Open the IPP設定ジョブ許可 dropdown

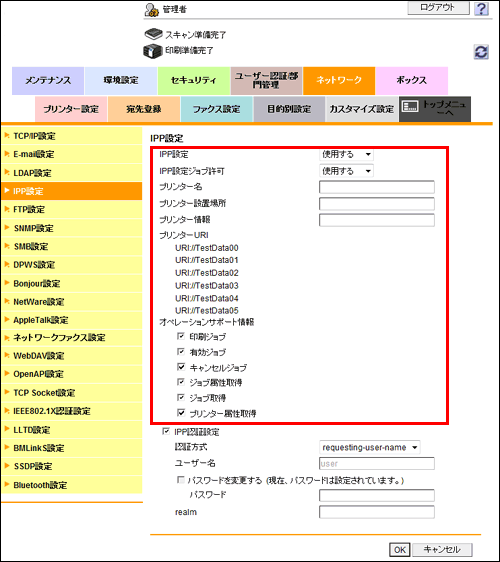(x=346, y=171)
